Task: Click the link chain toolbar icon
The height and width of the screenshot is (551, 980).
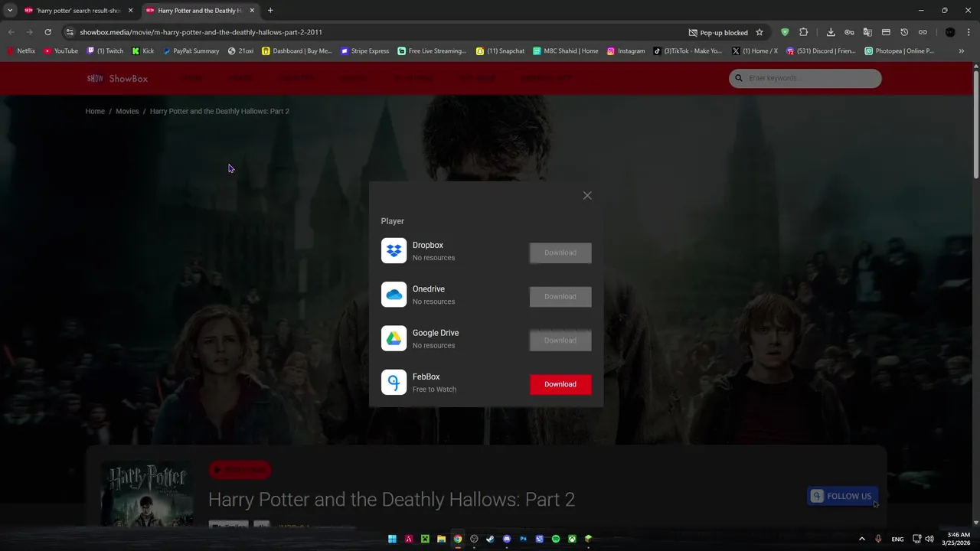Action: point(923,32)
